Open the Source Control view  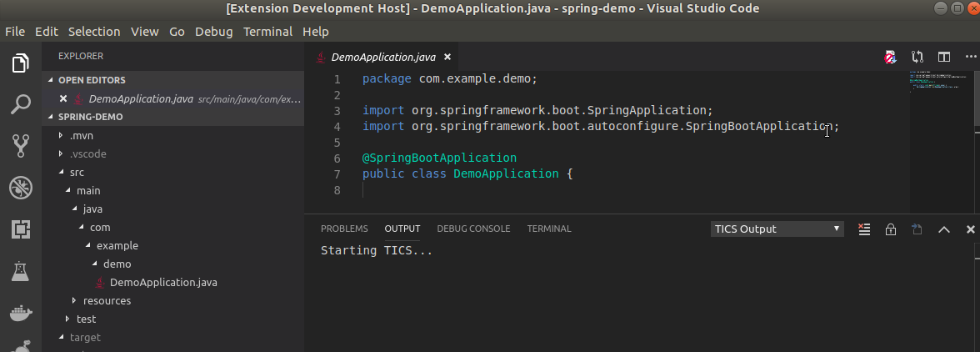click(x=21, y=146)
